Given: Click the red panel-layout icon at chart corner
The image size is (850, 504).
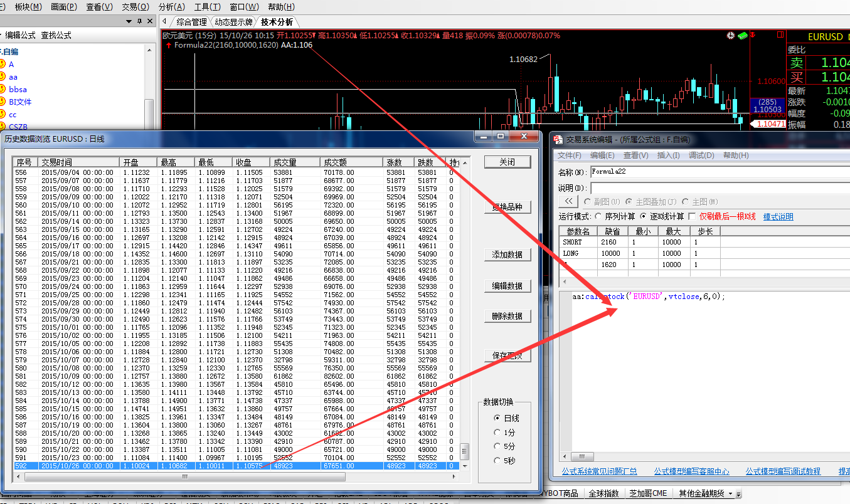Looking at the screenshot, I should [778, 36].
